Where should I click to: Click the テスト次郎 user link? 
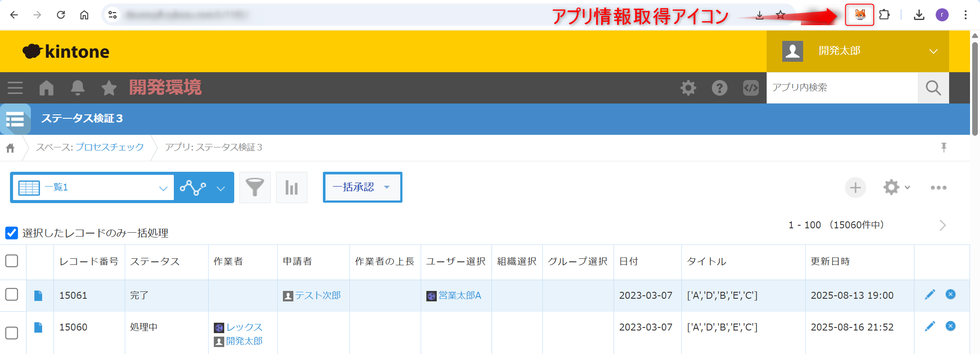pos(318,296)
